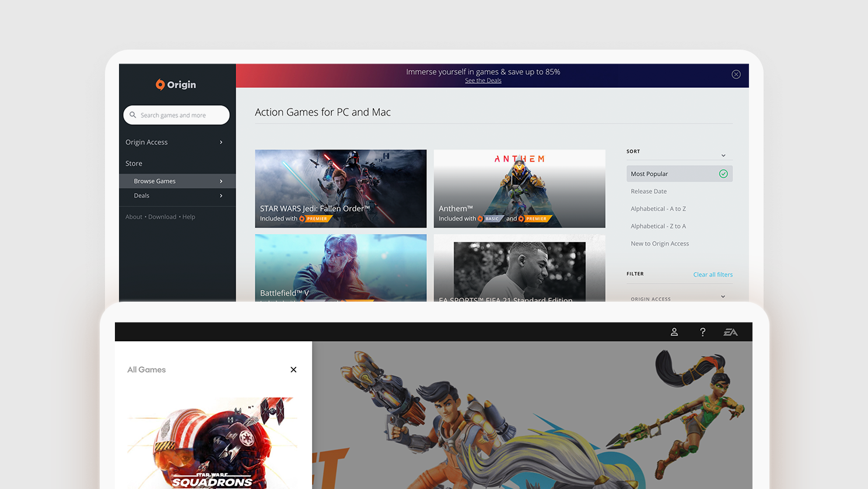Expand the Origin Access menu chevron

coord(221,142)
